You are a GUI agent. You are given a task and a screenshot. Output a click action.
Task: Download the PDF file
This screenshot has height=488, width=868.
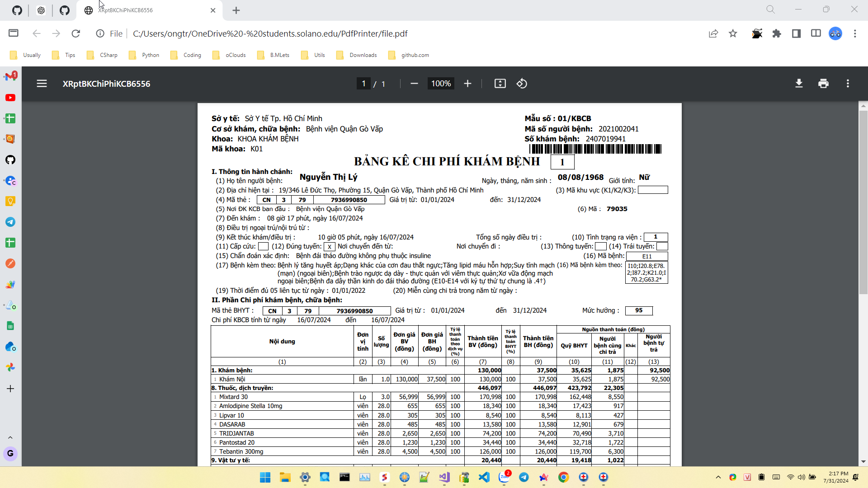click(799, 84)
